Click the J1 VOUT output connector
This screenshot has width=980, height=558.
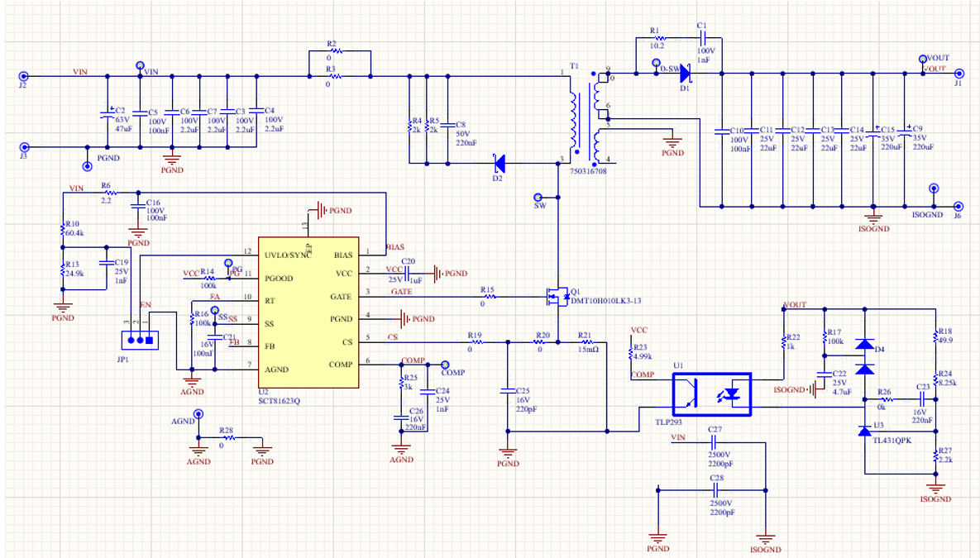pyautogui.click(x=958, y=74)
